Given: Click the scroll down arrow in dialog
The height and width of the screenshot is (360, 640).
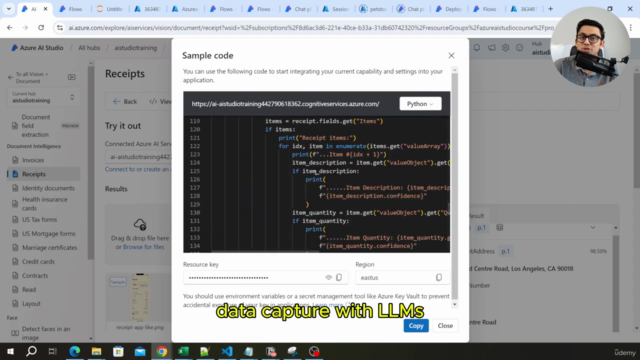Looking at the screenshot, I should 455,304.
